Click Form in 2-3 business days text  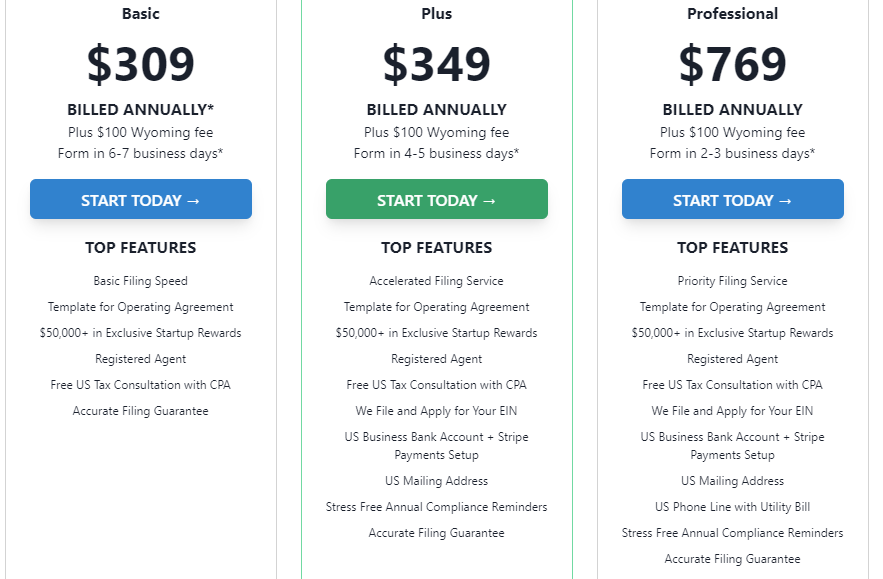coord(733,153)
